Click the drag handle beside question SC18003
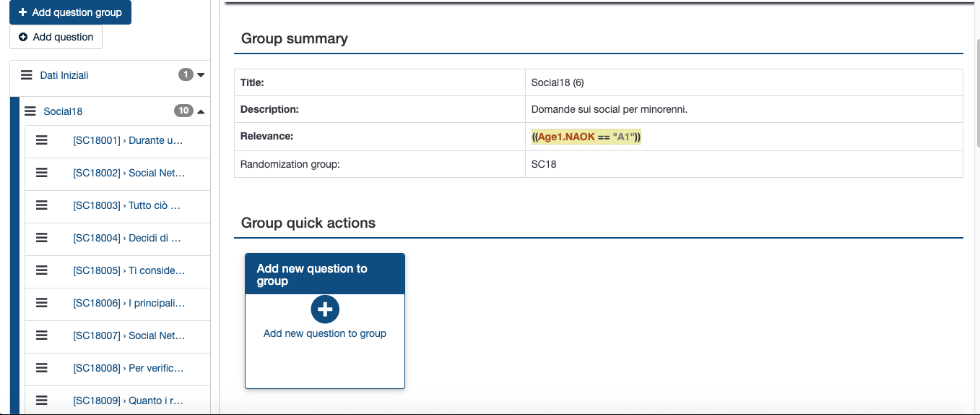This screenshot has height=415, width=980. click(x=42, y=205)
